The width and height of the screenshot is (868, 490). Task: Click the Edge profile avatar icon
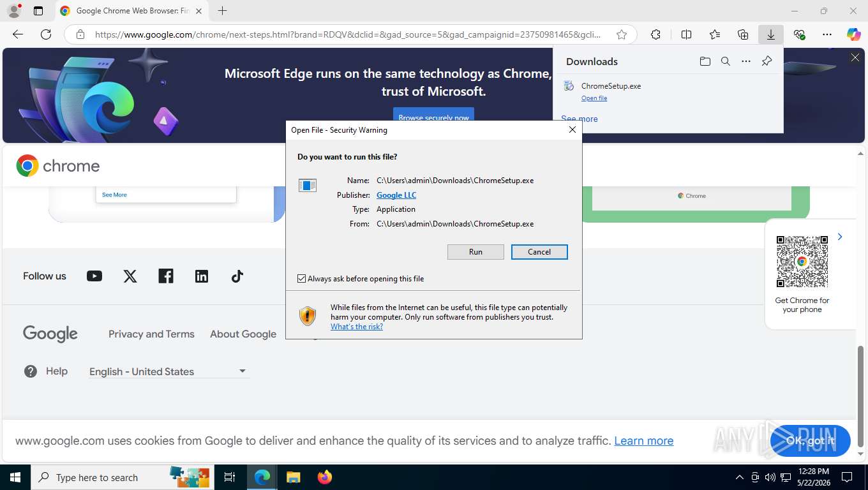coord(13,11)
